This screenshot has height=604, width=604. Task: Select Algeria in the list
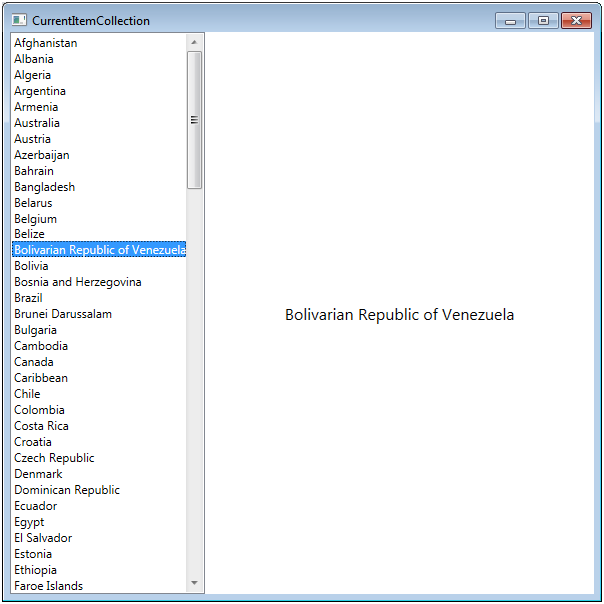pos(99,75)
